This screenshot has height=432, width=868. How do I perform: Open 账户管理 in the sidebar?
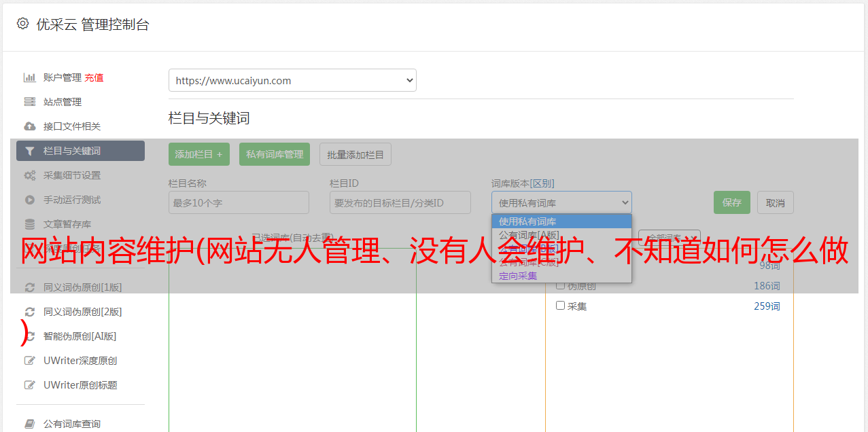(x=63, y=77)
